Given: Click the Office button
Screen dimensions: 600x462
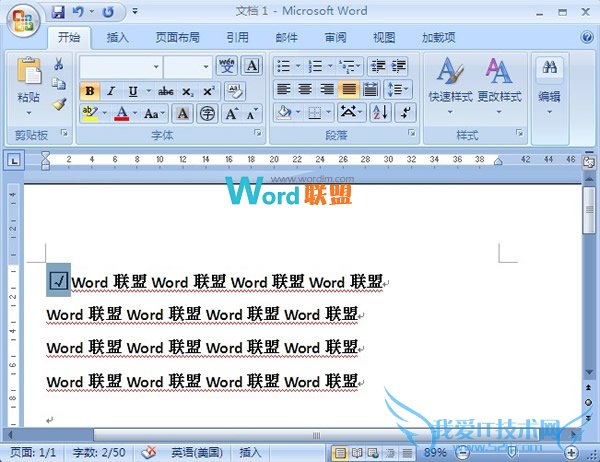Looking at the screenshot, I should pyautogui.click(x=23, y=20).
